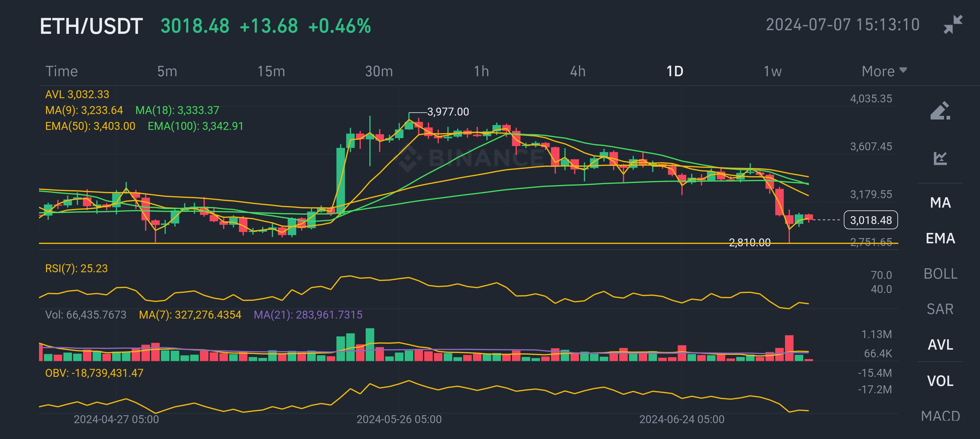Toggle the MA indicator overlay

(940, 202)
